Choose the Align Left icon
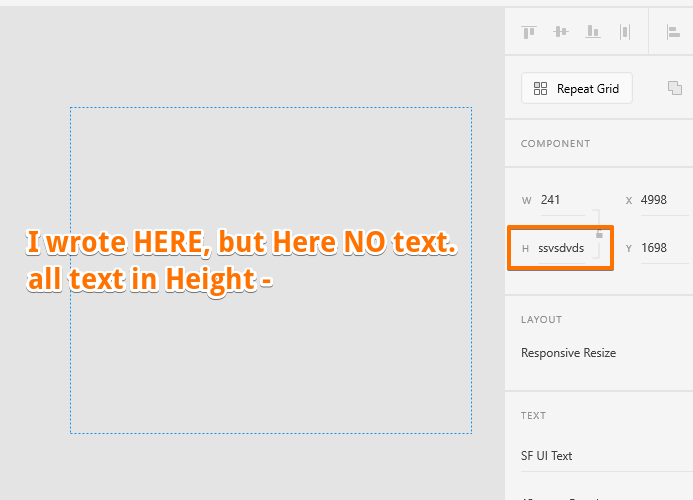This screenshot has height=500, width=693. (x=673, y=32)
